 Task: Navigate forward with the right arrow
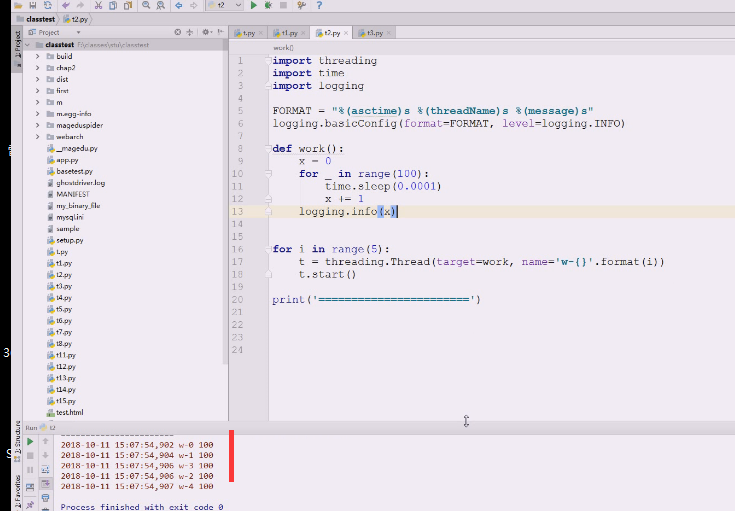tap(194, 5)
